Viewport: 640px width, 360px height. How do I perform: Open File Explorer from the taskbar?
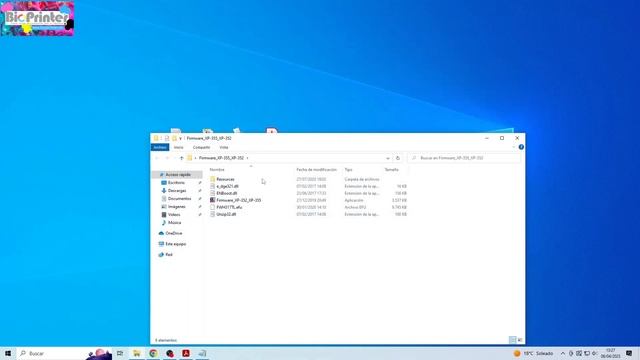coord(137,353)
